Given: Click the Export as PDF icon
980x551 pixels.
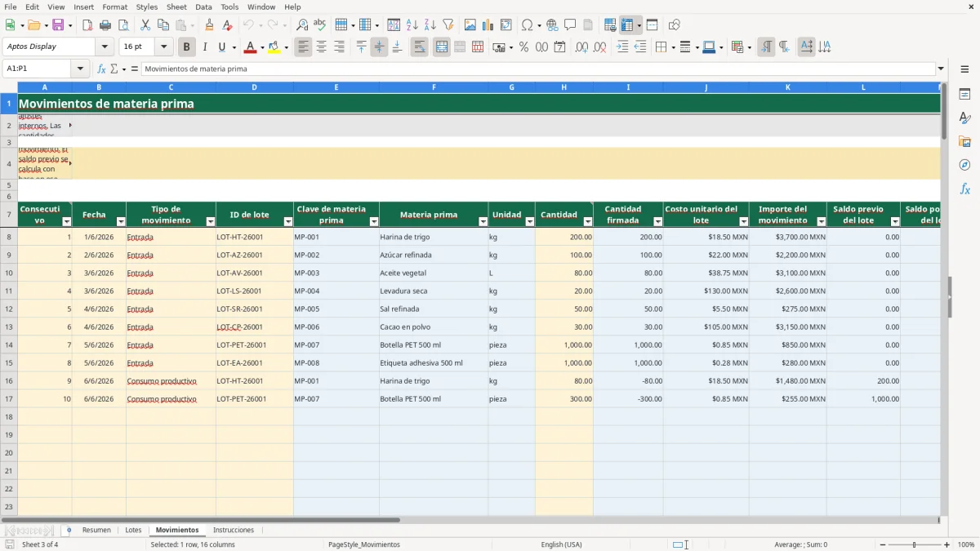Looking at the screenshot, I should 87,25.
